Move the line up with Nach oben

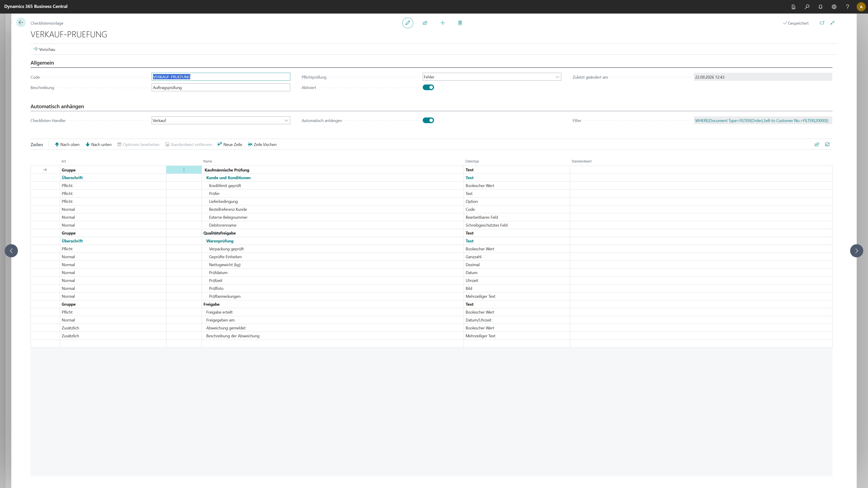[67, 145]
